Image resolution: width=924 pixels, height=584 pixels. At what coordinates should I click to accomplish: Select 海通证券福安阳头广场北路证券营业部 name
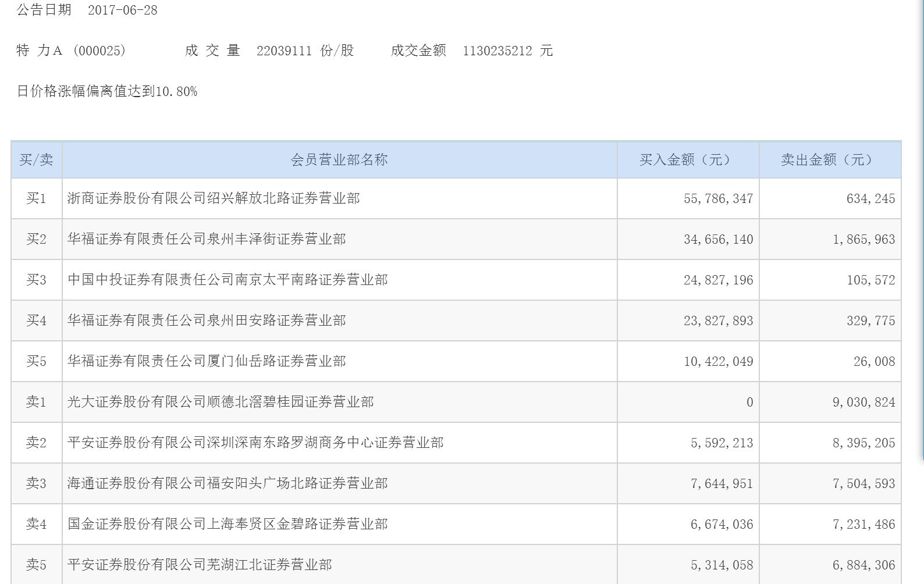(228, 483)
